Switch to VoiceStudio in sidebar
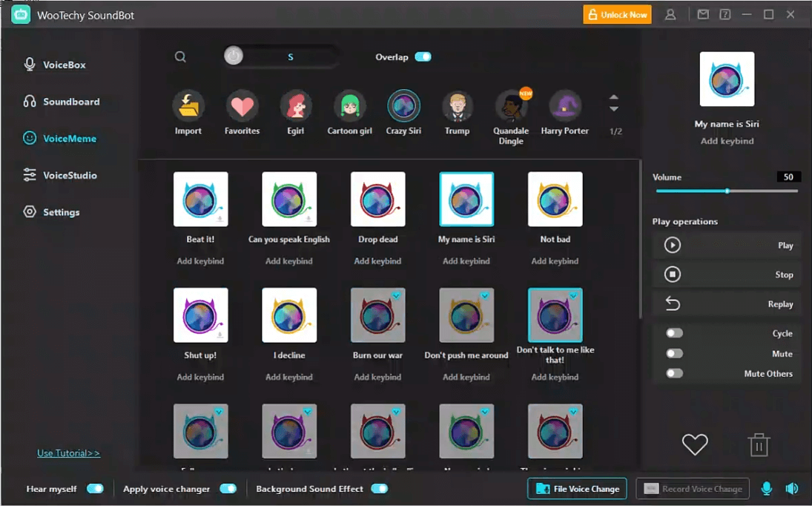This screenshot has height=506, width=812. (70, 175)
